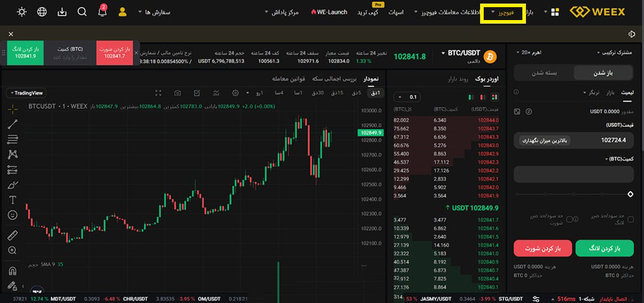Select the brush drawing tool
This screenshot has width=644, height=303.
13,185
